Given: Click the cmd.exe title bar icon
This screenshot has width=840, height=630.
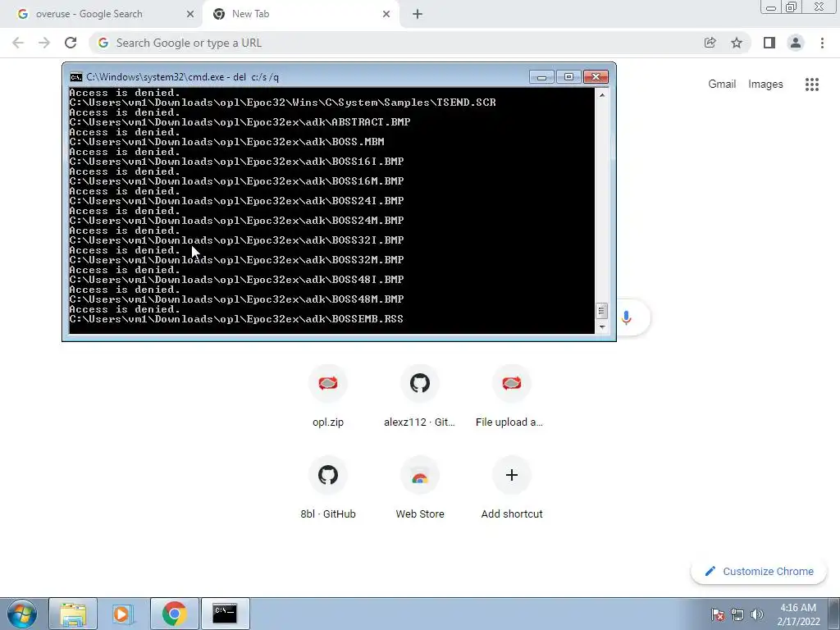Looking at the screenshot, I should point(76,77).
